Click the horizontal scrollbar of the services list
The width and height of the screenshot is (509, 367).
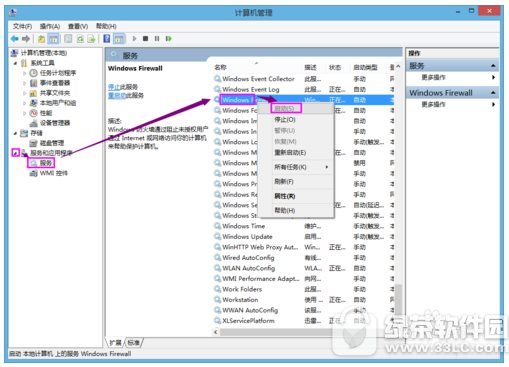[x=304, y=332]
